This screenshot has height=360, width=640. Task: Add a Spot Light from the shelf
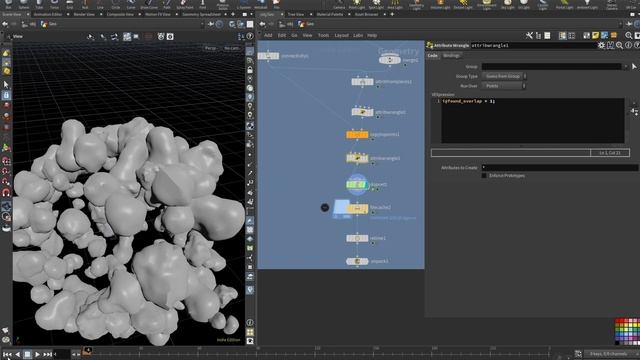click(x=376, y=4)
